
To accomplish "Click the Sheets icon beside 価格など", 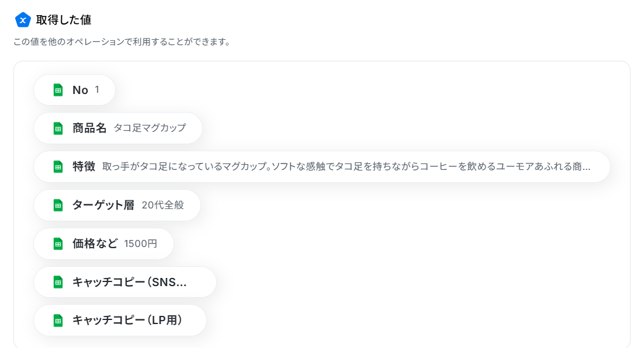I will [58, 243].
